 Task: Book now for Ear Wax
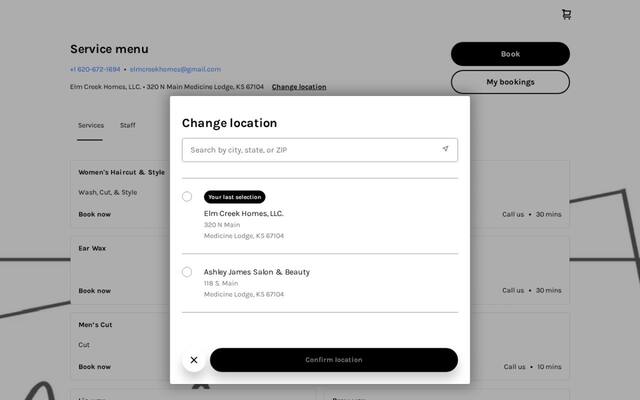[x=94, y=291]
